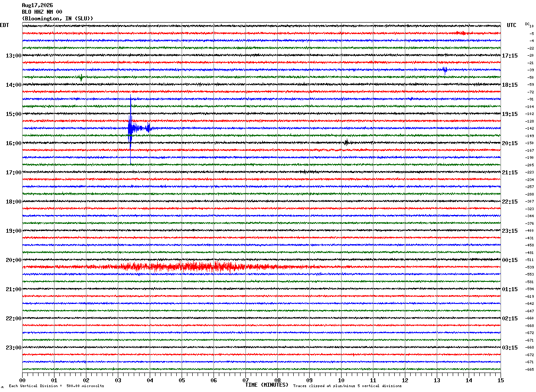The height and width of the screenshot is (392, 536).
Task: Click the Bloomington, IN (SLU) location label
Action: [x=58, y=19]
